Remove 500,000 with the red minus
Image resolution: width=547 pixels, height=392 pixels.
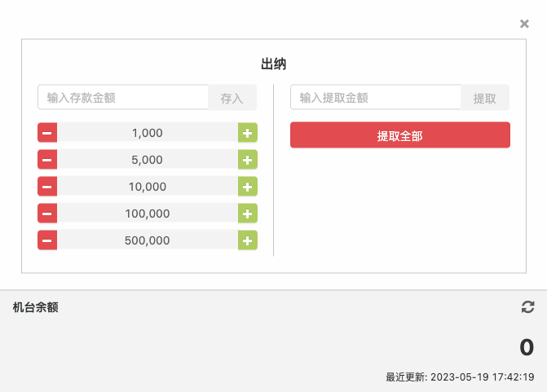(47, 240)
